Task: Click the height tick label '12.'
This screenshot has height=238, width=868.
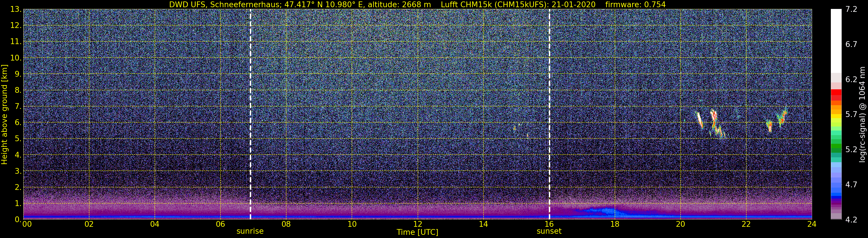Action: click(16, 26)
